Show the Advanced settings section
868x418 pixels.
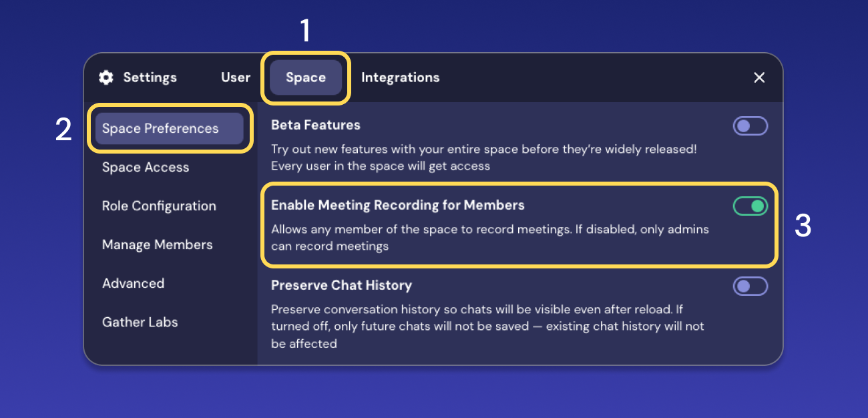133,283
